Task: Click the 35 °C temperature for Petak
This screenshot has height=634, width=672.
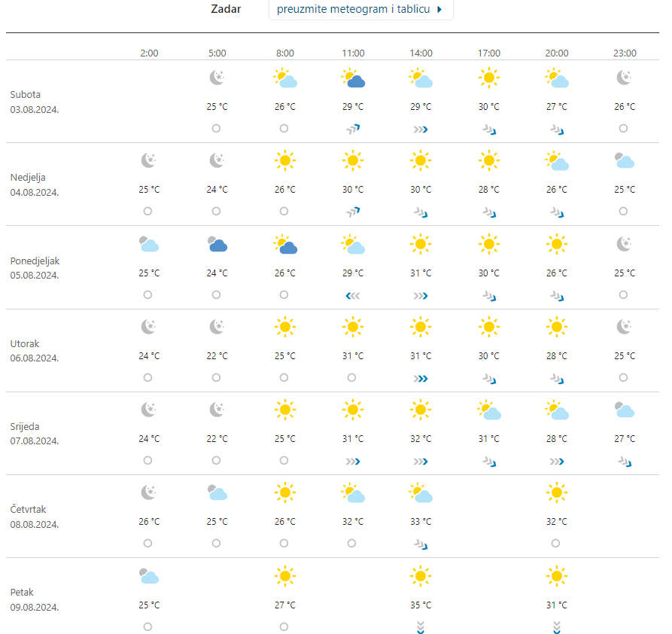Action: [421, 605]
